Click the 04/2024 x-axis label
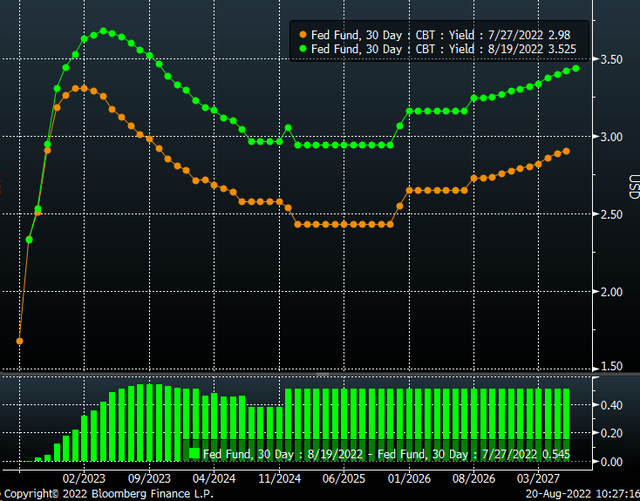 pyautogui.click(x=214, y=478)
